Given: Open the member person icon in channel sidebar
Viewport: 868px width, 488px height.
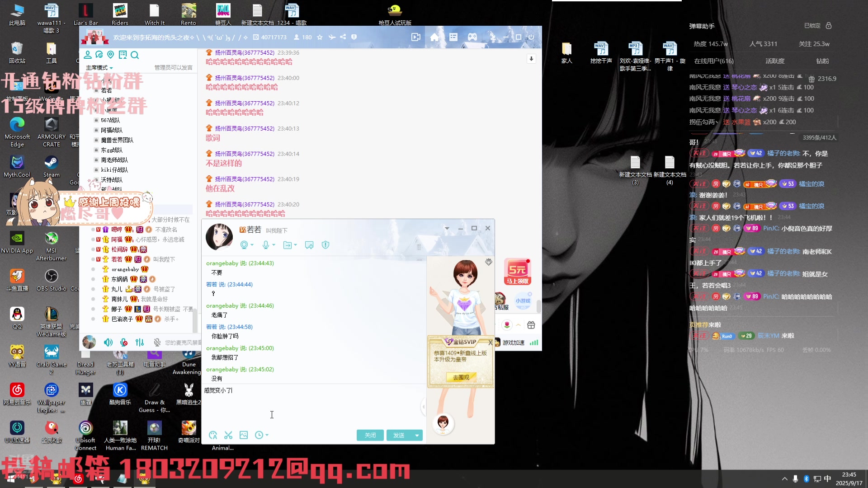Looking at the screenshot, I should (88, 55).
